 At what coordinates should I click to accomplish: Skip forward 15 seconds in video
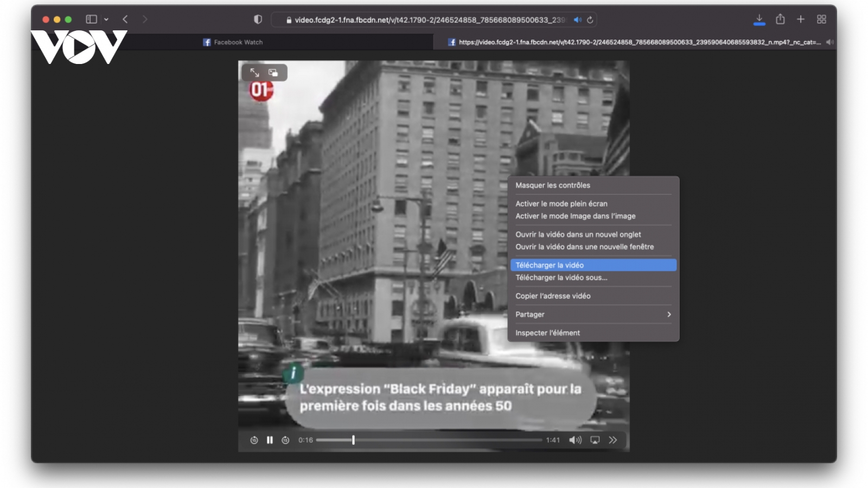(285, 440)
